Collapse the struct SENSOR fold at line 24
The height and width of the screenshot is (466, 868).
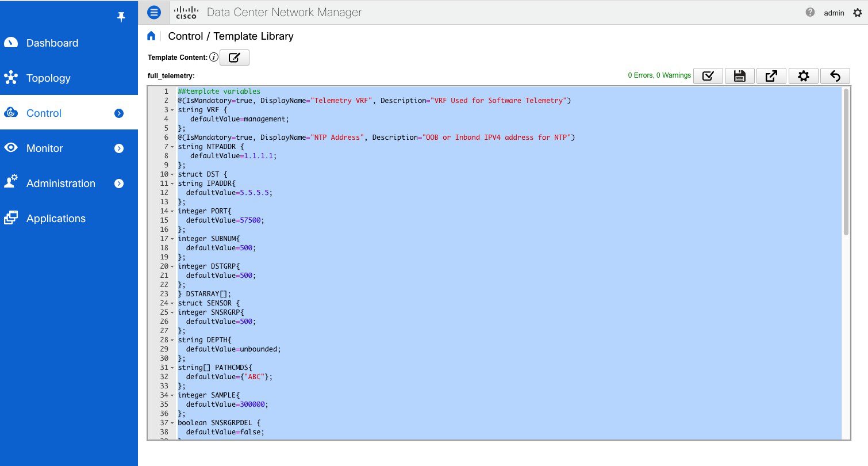coord(172,303)
